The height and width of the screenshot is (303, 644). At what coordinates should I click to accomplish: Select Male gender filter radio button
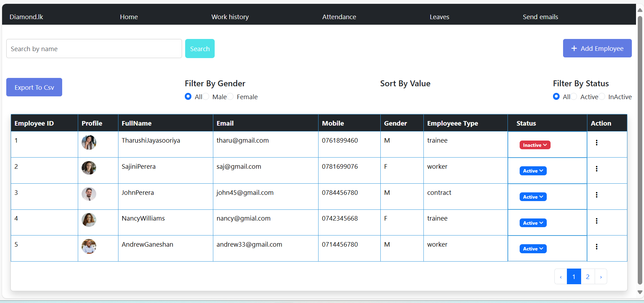click(206, 97)
